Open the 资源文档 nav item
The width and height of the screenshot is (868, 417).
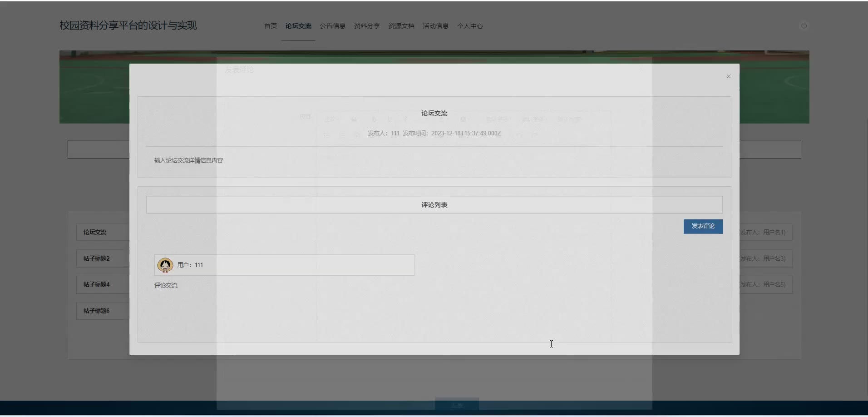click(401, 26)
